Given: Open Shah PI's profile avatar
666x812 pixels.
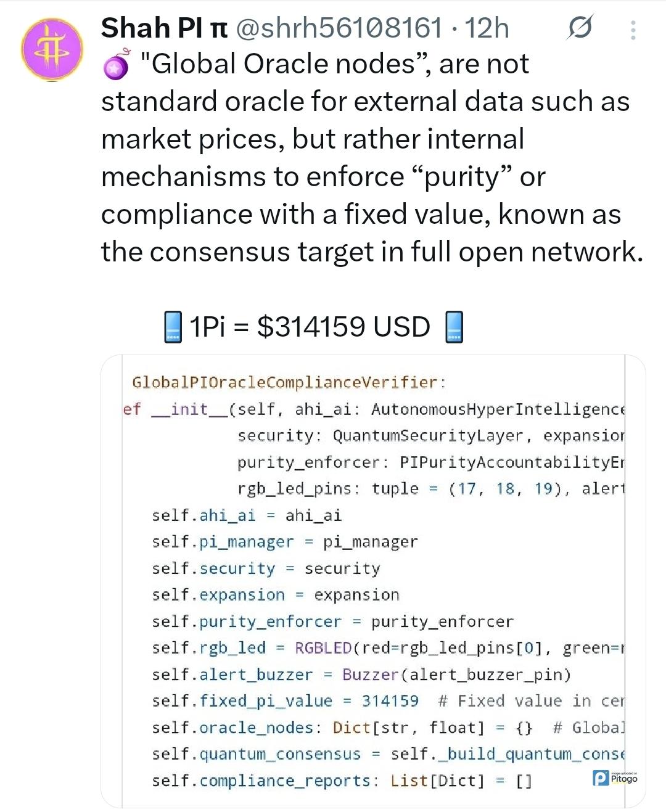Looking at the screenshot, I should pyautogui.click(x=52, y=49).
